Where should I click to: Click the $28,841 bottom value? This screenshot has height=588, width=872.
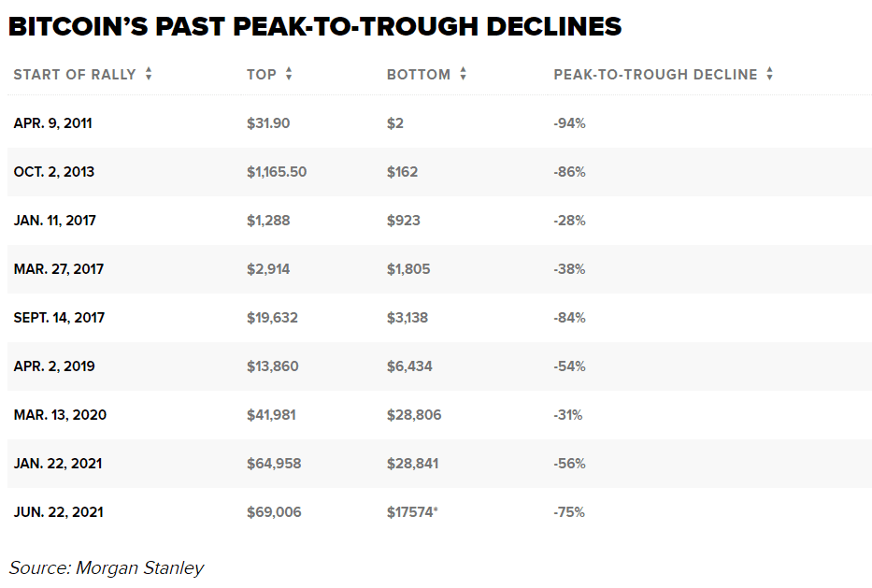(x=412, y=464)
